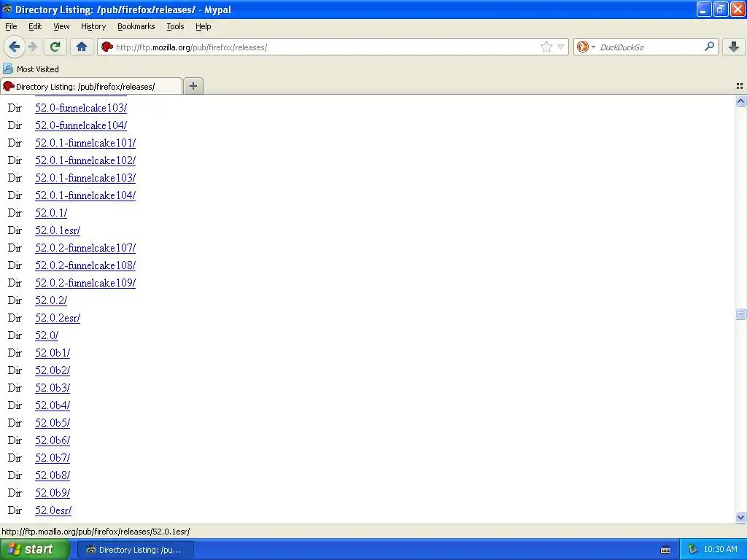Open the 52.0b8/ directory link
Image resolution: width=747 pixels, height=560 pixels.
(53, 475)
